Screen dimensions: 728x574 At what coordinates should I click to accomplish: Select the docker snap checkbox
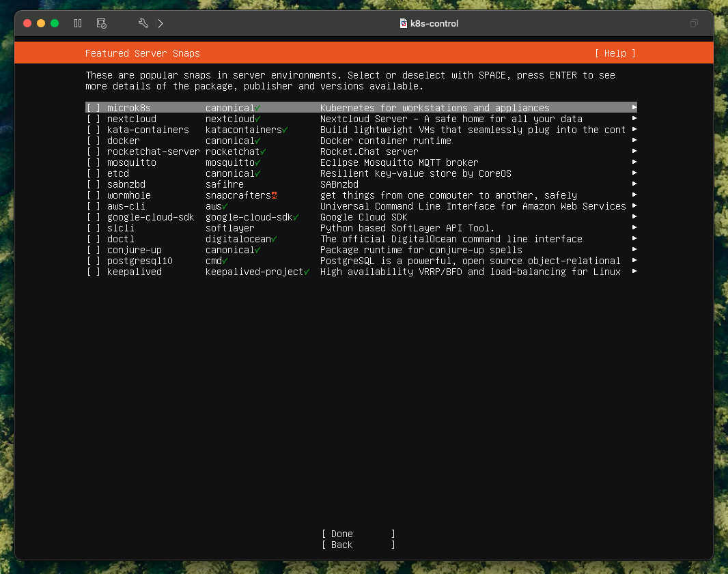click(x=94, y=141)
